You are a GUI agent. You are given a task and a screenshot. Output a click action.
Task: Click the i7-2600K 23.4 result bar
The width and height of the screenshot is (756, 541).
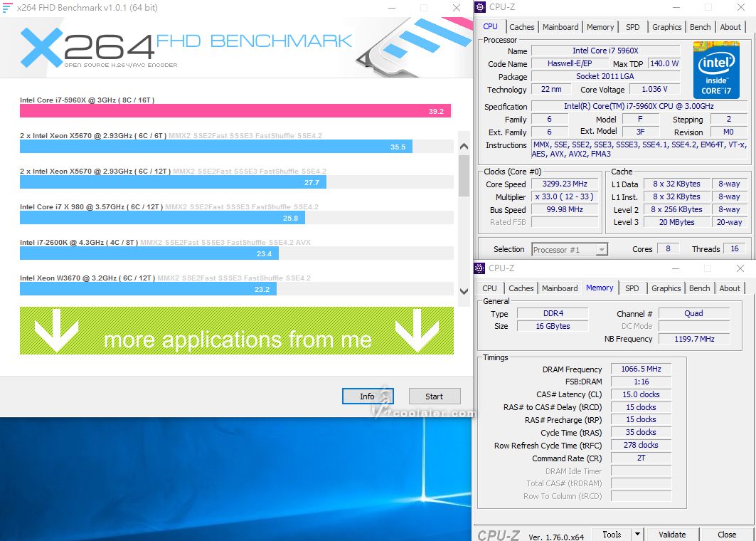[149, 253]
